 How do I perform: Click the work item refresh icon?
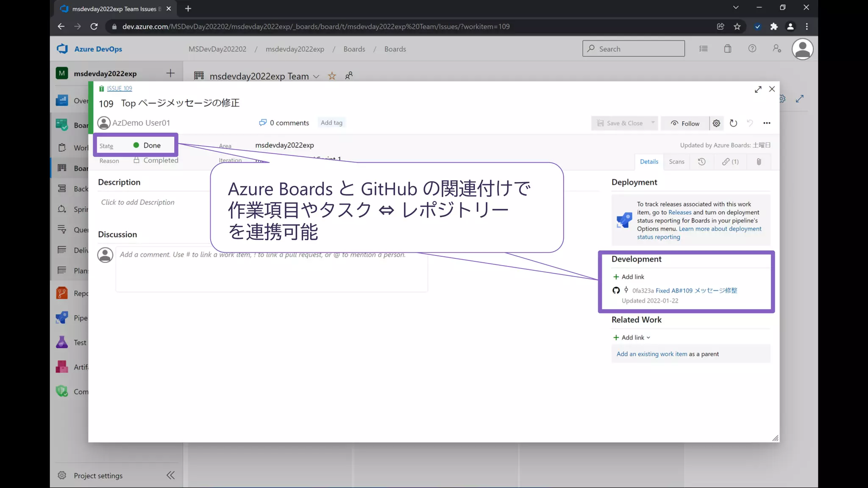[733, 123]
